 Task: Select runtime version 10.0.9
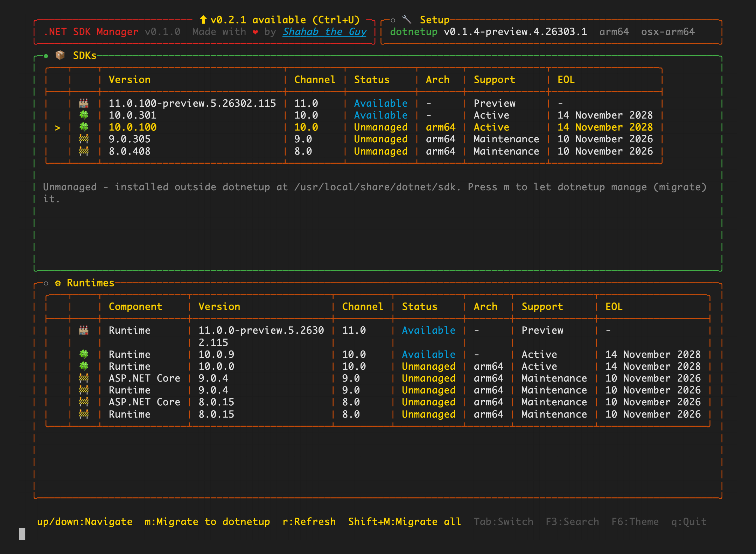click(216, 354)
